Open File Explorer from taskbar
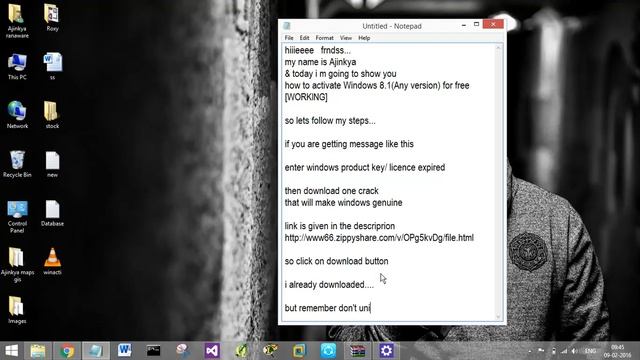 pyautogui.click(x=38, y=351)
